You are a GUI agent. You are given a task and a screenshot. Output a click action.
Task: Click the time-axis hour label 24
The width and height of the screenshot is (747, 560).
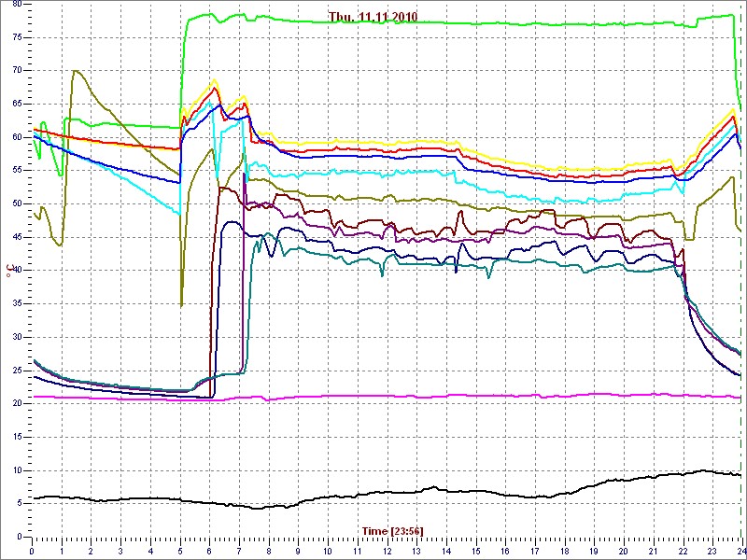coord(740,552)
